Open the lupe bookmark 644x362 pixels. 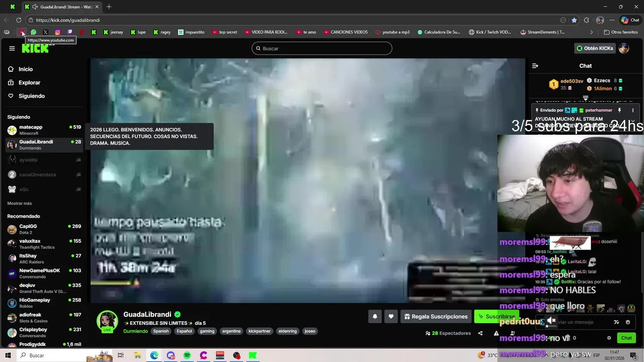click(x=138, y=32)
